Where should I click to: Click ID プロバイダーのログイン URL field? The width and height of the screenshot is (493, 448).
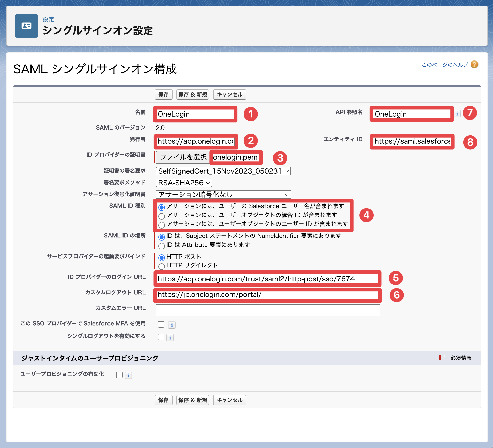click(268, 279)
